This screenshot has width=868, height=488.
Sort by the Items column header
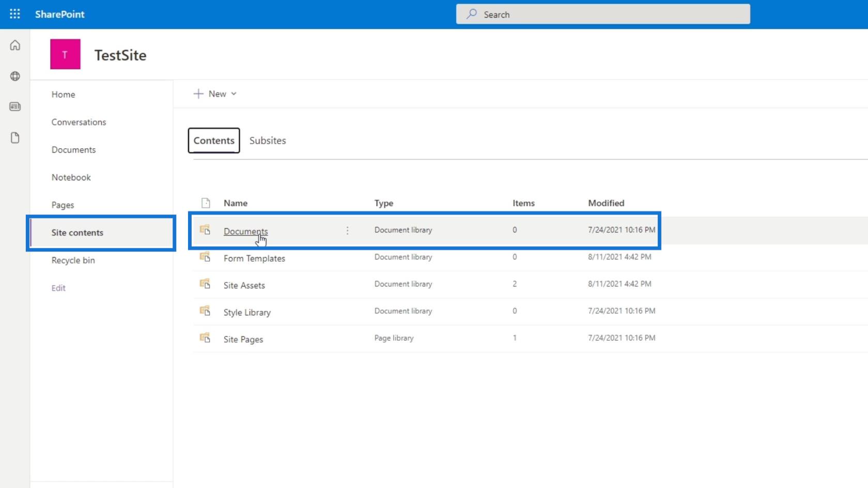pyautogui.click(x=523, y=203)
